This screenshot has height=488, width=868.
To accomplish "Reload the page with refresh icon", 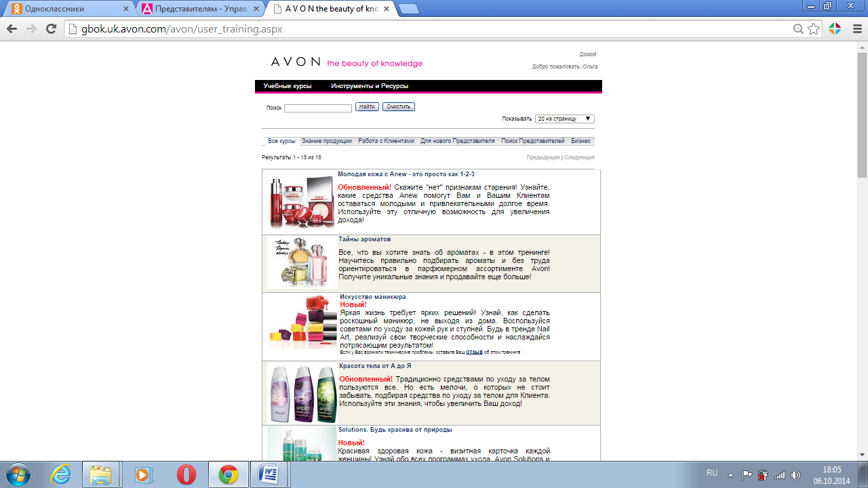I will [51, 29].
